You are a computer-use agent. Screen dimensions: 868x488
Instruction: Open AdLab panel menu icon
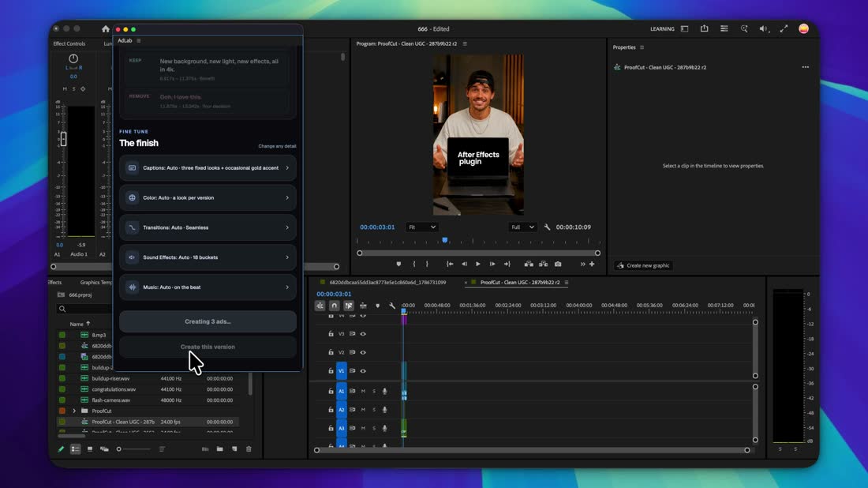138,40
